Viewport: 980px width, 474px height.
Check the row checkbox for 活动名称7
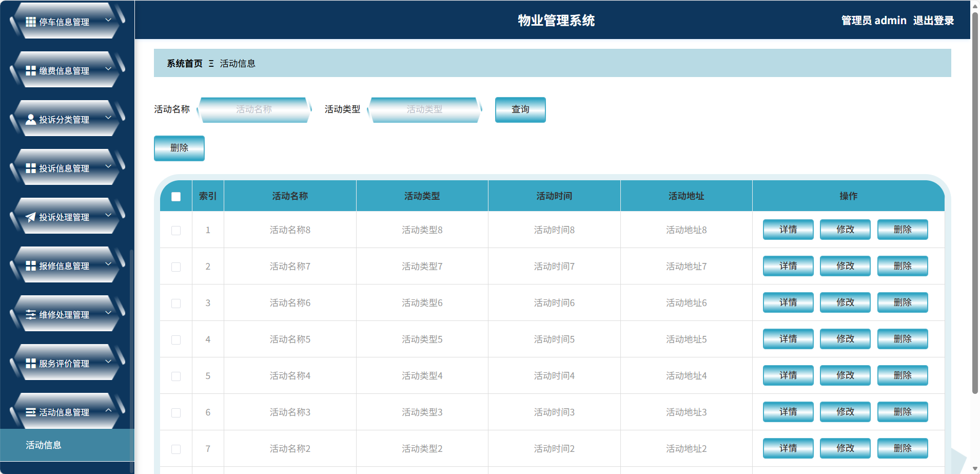pyautogui.click(x=176, y=267)
